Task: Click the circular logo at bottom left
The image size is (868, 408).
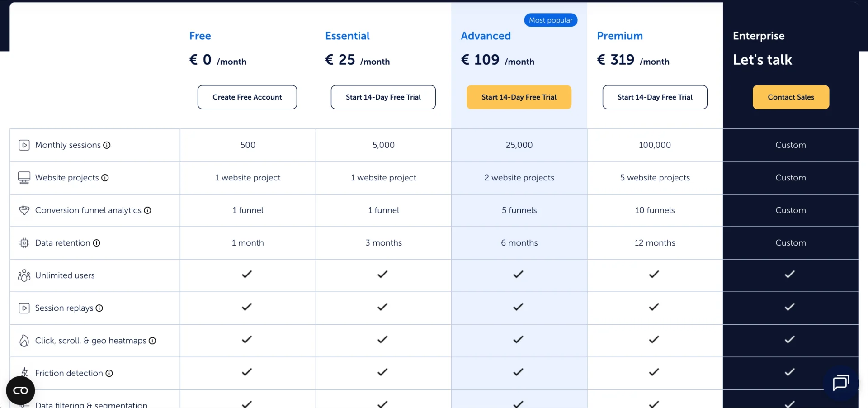Action: point(20,390)
